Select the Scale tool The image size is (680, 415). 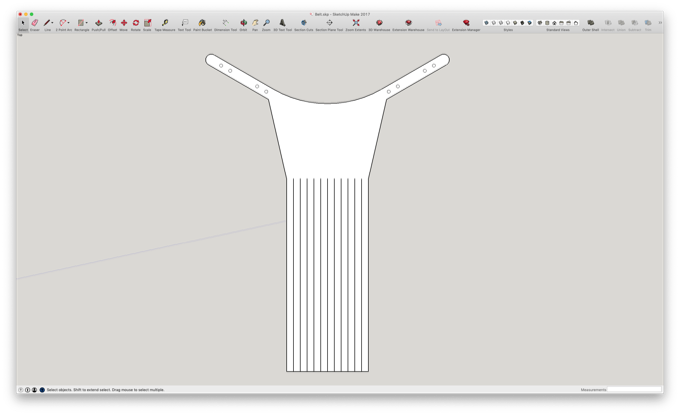click(147, 23)
